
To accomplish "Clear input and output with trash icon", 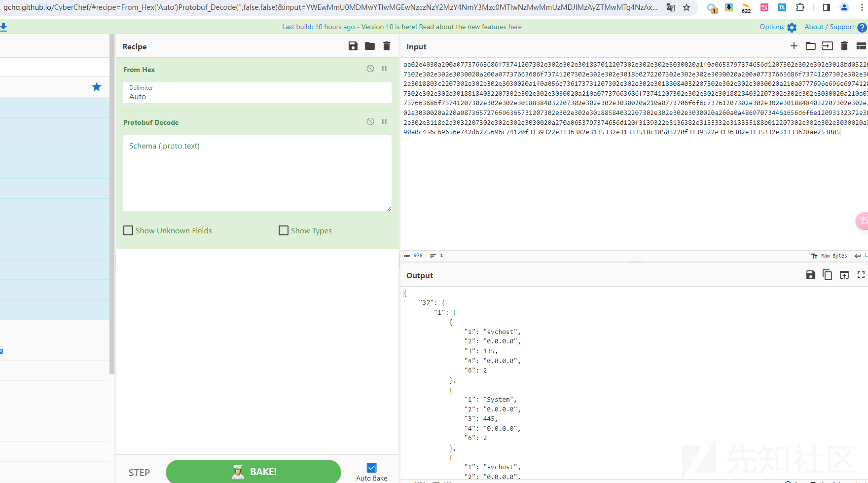I will pos(844,46).
